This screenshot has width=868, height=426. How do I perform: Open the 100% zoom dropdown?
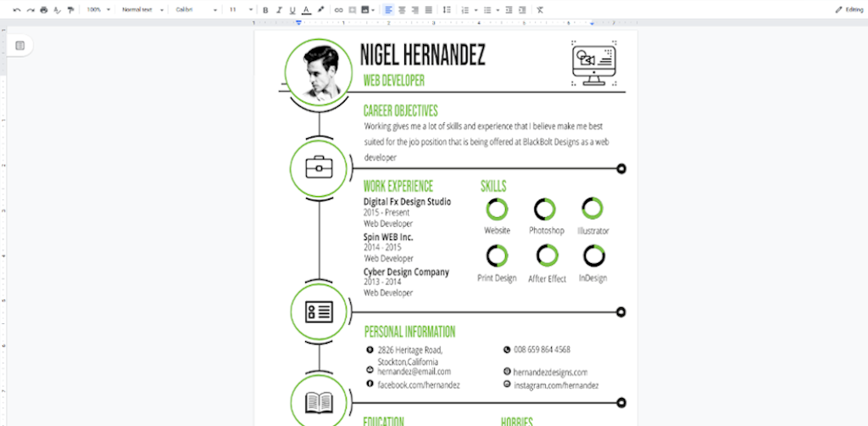coord(98,10)
